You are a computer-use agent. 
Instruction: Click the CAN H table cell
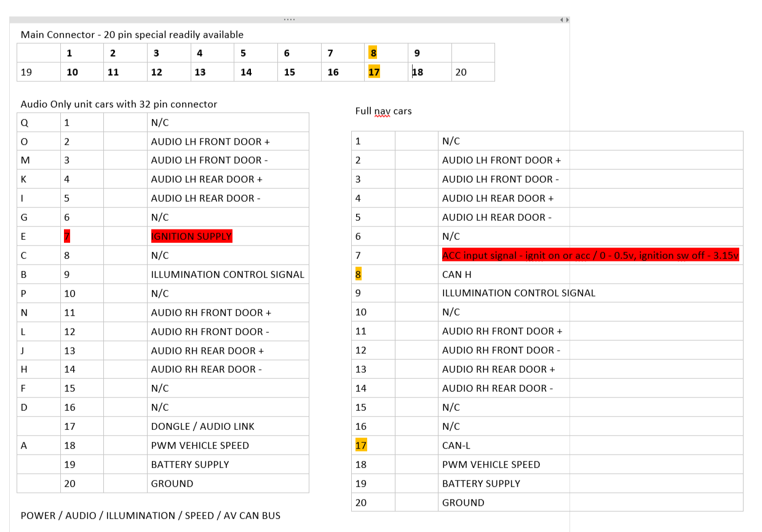click(x=456, y=274)
